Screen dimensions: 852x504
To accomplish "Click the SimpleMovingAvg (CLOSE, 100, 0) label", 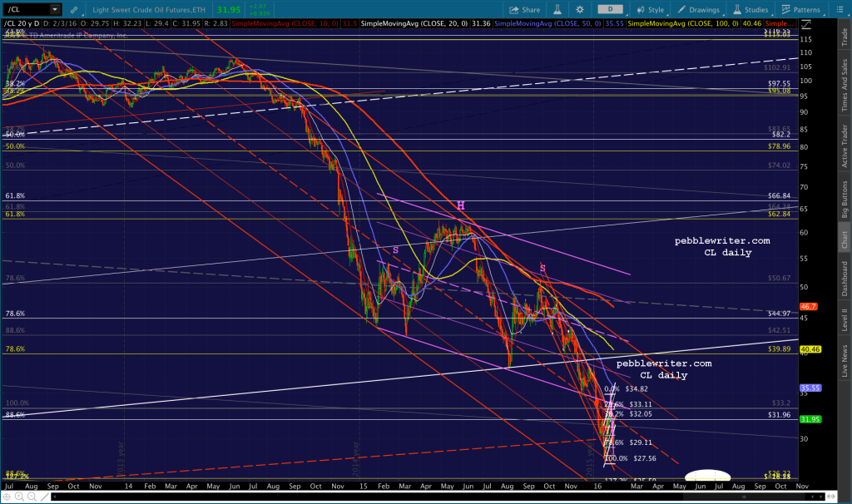I will [x=682, y=24].
